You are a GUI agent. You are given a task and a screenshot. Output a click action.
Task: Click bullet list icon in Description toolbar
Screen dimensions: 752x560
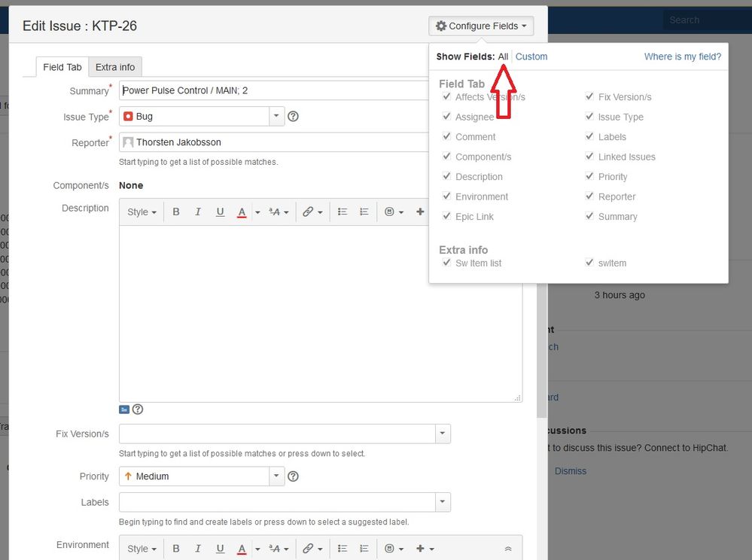coord(343,212)
